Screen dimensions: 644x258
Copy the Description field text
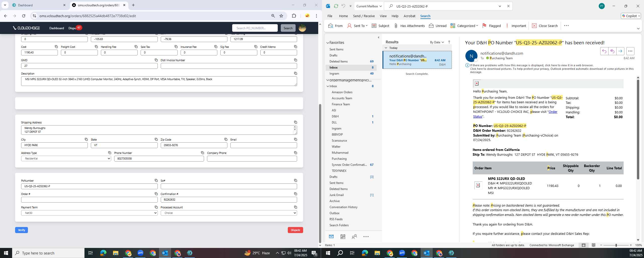pos(296,73)
